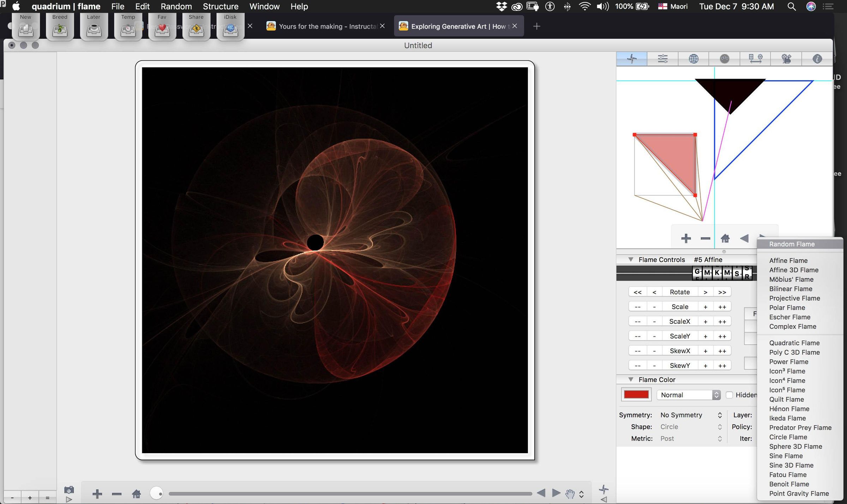Enable the Hidden checkbox in Flame Color
The width and height of the screenshot is (847, 504).
729,395
